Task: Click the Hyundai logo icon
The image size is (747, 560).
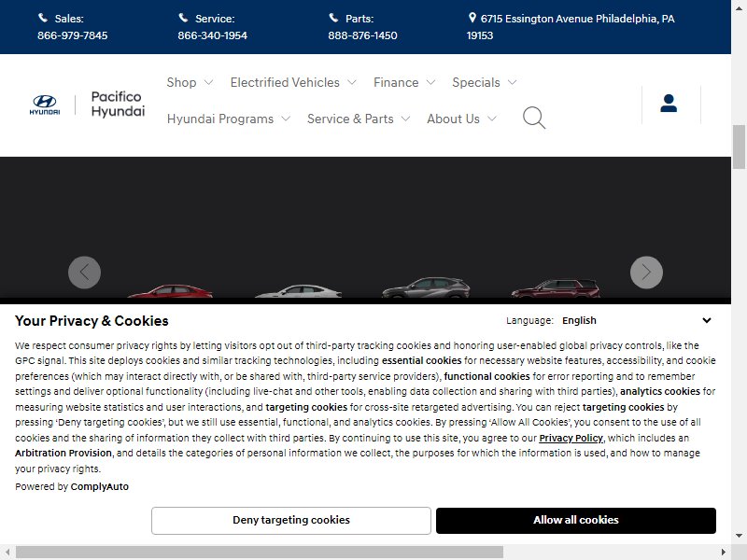Action: pos(45,105)
